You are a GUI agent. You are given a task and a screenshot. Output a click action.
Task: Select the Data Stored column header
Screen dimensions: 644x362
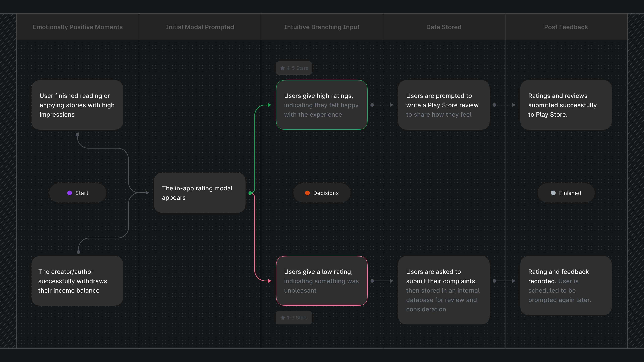[444, 27]
